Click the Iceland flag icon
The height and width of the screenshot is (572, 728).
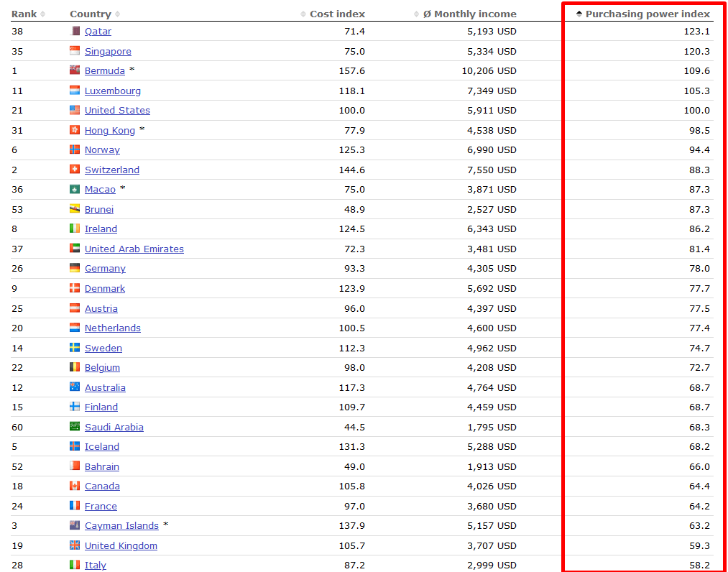click(x=75, y=446)
